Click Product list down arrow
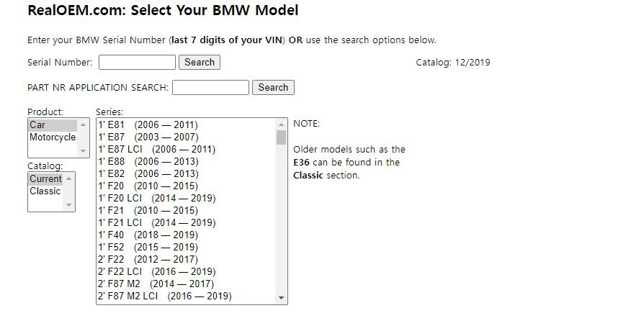 [x=84, y=151]
